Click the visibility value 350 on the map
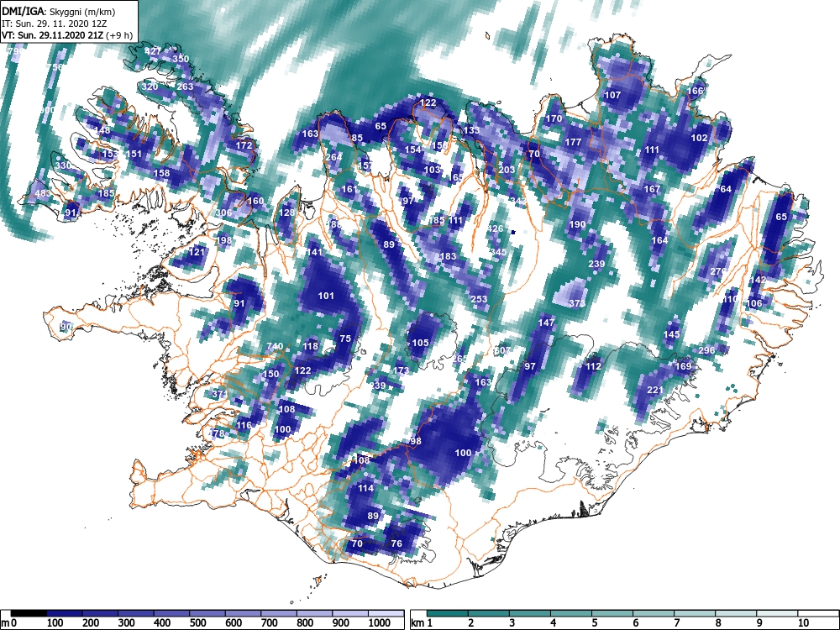Viewport: 840px width, 630px height. pyautogui.click(x=181, y=59)
